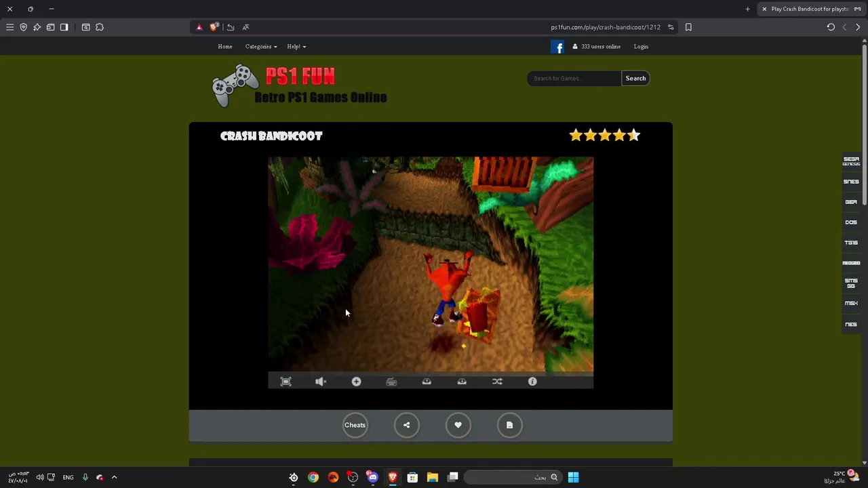Expand the Categories dropdown menu
868x488 pixels.
click(261, 47)
